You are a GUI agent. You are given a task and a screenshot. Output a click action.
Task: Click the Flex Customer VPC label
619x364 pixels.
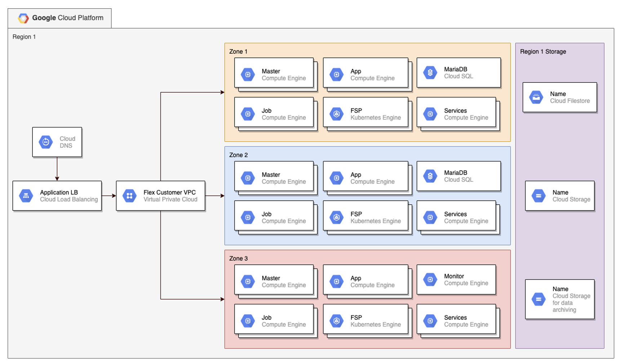click(169, 192)
